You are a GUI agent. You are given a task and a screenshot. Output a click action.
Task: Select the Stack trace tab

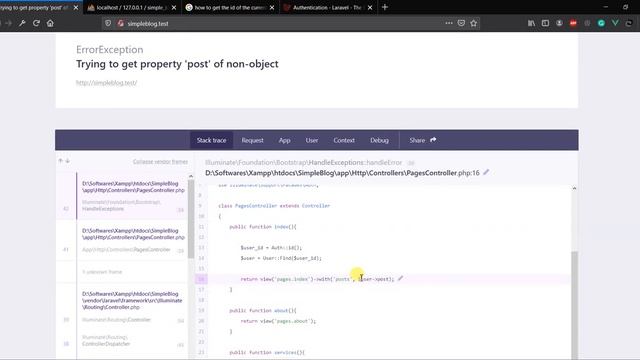[211, 140]
